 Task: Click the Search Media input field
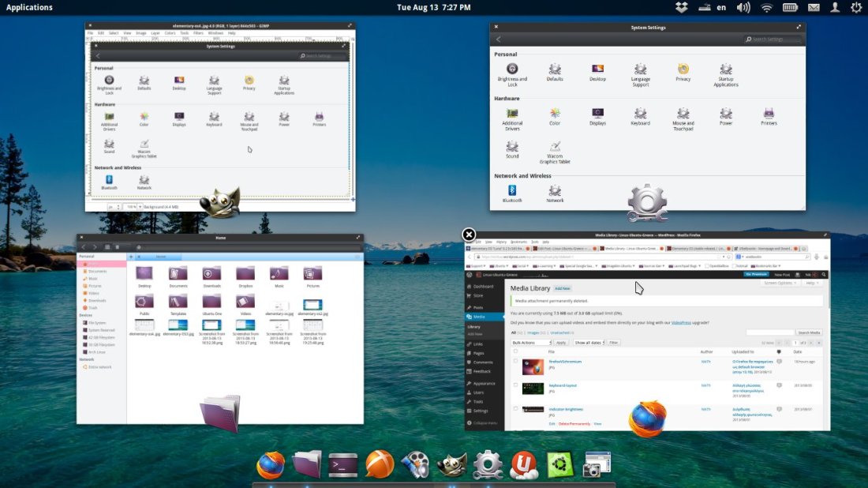point(769,332)
